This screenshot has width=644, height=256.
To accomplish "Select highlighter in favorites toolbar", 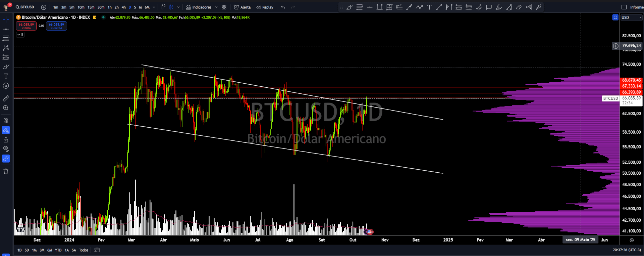I will (x=499, y=7).
